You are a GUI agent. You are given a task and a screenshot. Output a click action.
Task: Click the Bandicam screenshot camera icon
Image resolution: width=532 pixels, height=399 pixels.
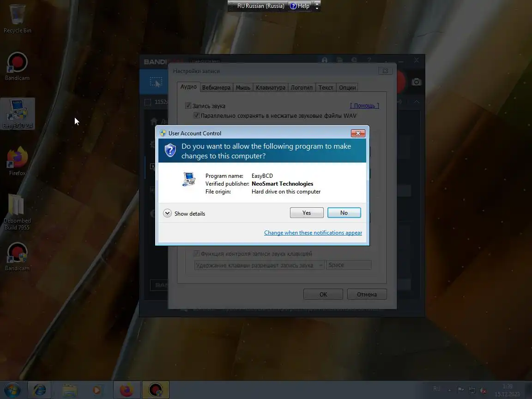(416, 82)
